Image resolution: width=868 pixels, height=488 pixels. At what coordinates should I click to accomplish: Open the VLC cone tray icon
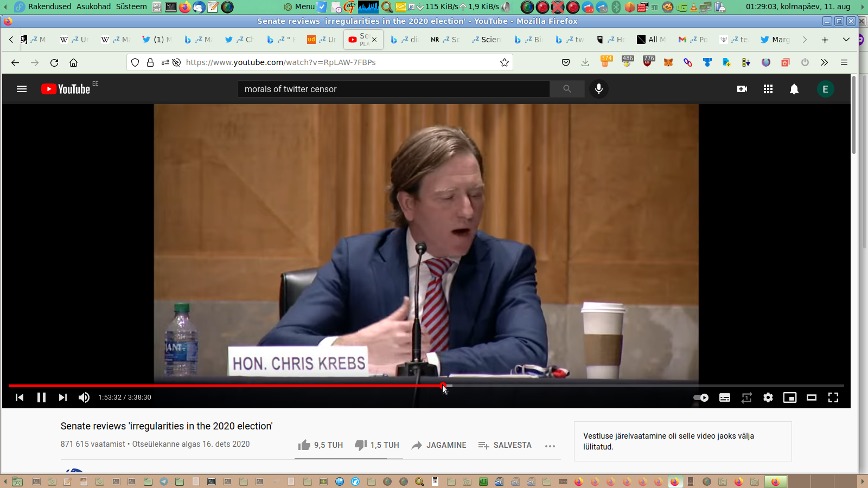(693, 7)
